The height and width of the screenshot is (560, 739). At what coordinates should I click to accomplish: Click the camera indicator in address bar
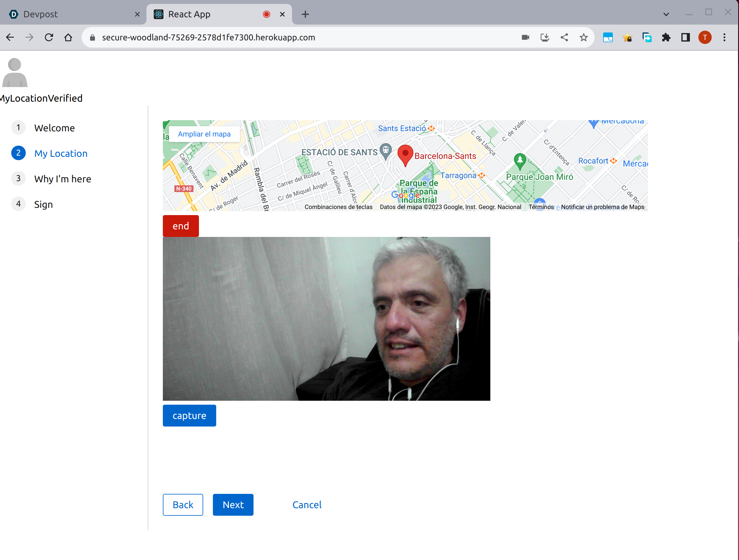tap(525, 37)
